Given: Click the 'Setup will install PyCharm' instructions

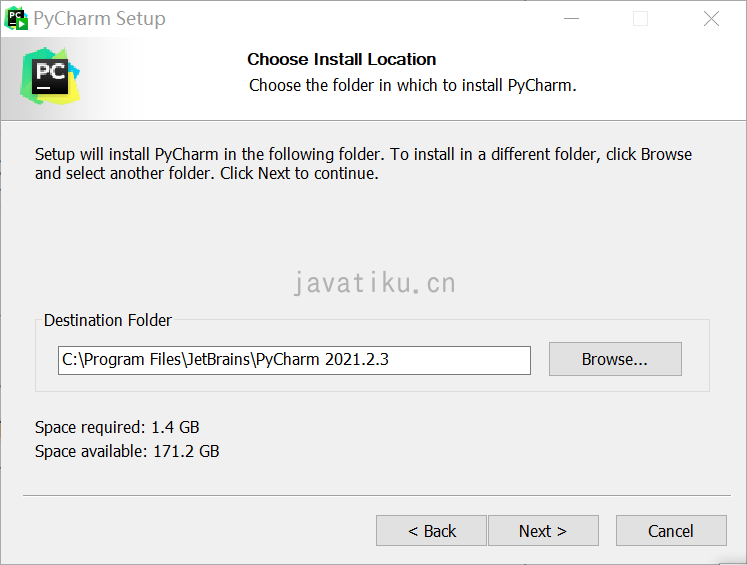Looking at the screenshot, I should (x=363, y=164).
